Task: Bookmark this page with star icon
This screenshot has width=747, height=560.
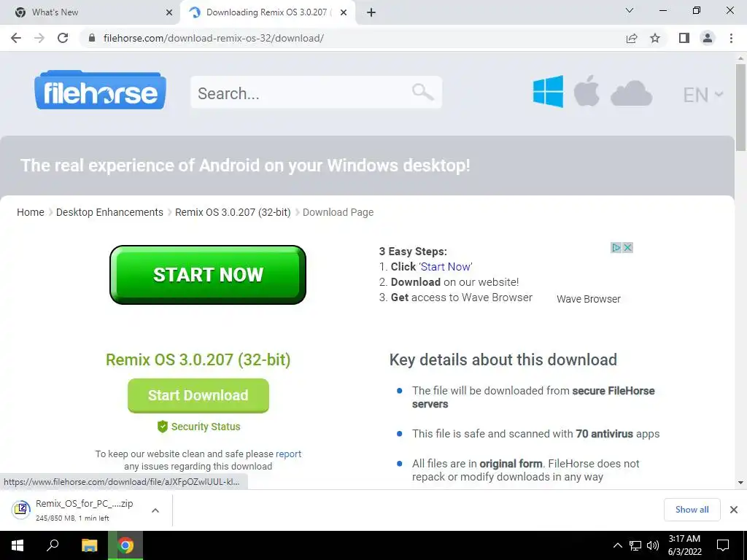Action: pos(655,38)
